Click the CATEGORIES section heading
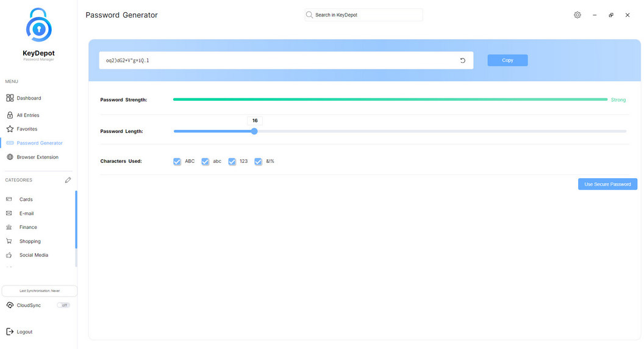644x349 pixels. 18,180
